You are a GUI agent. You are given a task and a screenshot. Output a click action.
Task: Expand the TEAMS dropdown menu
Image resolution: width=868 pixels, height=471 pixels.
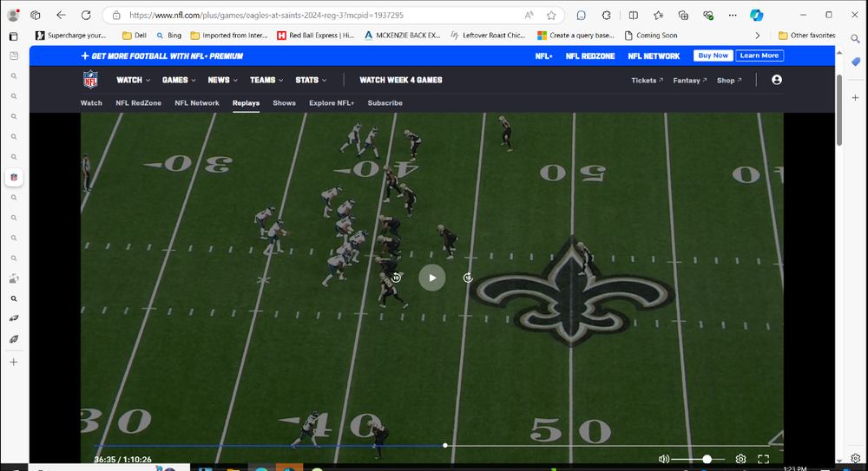point(266,80)
